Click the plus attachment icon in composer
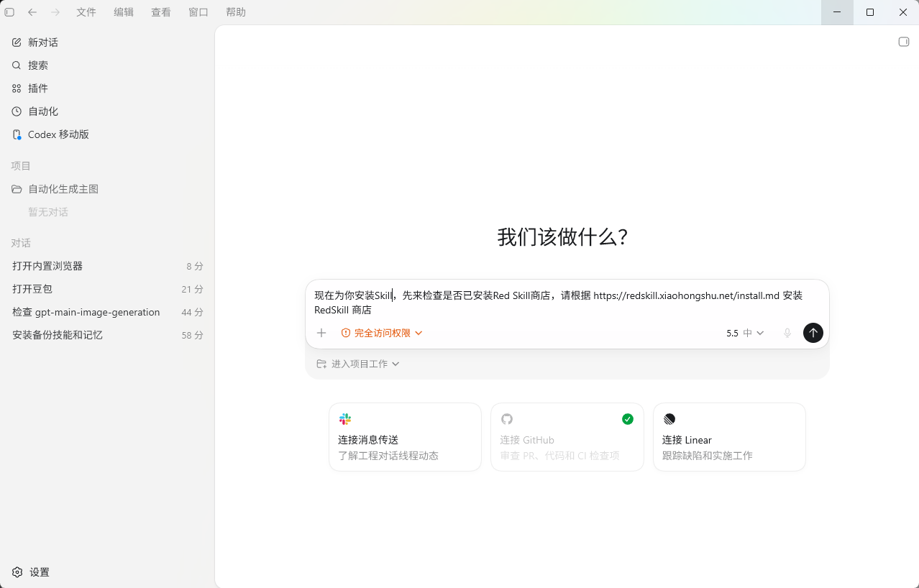Screen dimensions: 919x588 (x=321, y=333)
